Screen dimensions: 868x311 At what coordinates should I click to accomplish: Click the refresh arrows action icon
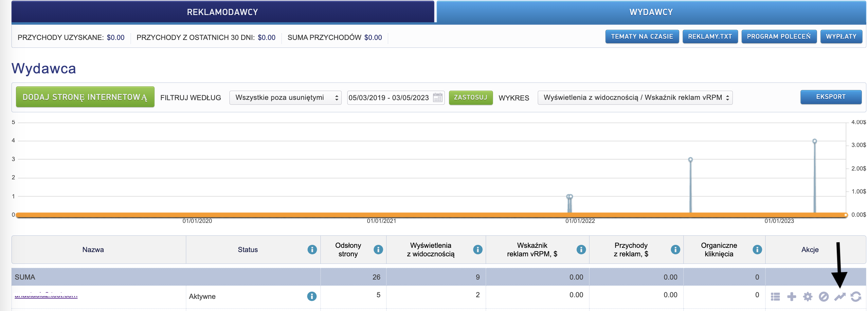point(856,297)
